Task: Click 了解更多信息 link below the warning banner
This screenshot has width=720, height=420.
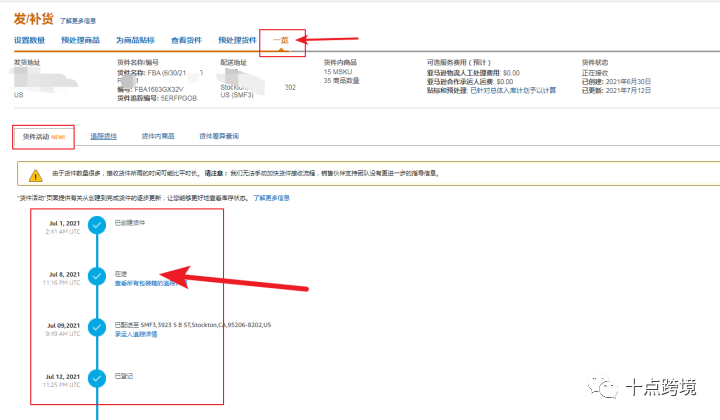Action: click(x=271, y=198)
